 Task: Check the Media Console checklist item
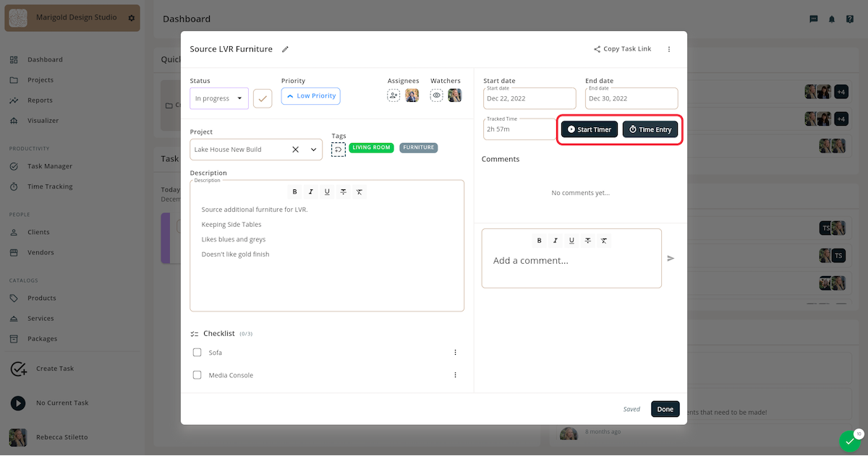coord(197,375)
